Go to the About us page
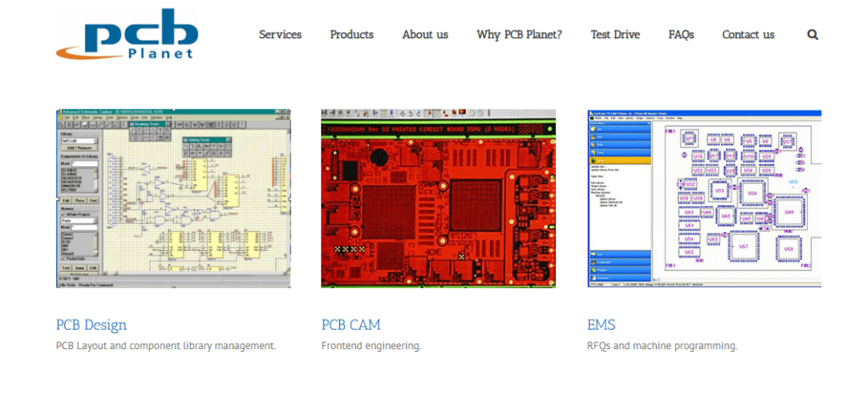Viewport: 868px width, 394px height. point(425,35)
